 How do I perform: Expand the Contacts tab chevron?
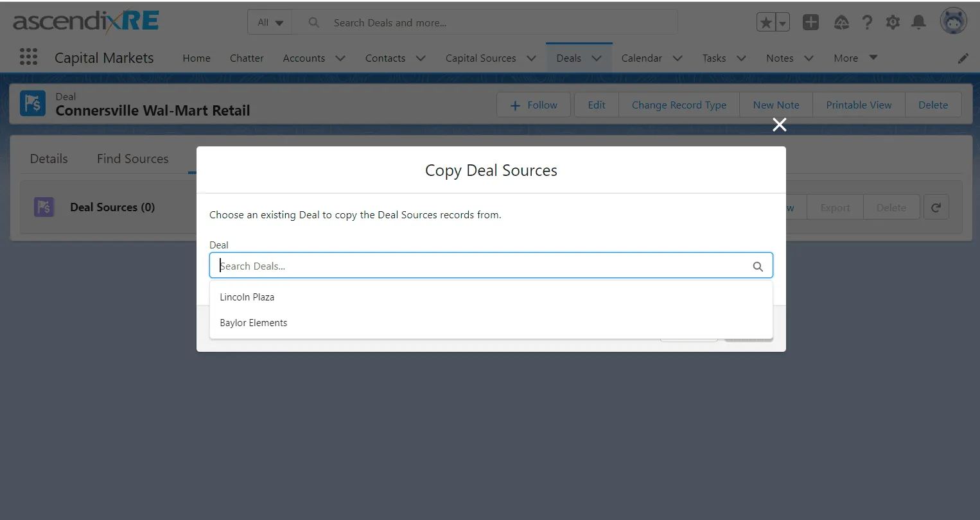[x=421, y=58]
